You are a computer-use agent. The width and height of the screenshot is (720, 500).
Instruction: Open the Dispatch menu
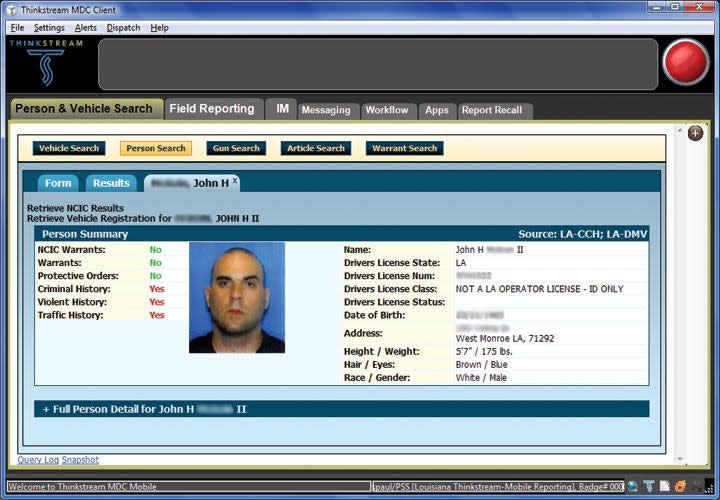123,28
